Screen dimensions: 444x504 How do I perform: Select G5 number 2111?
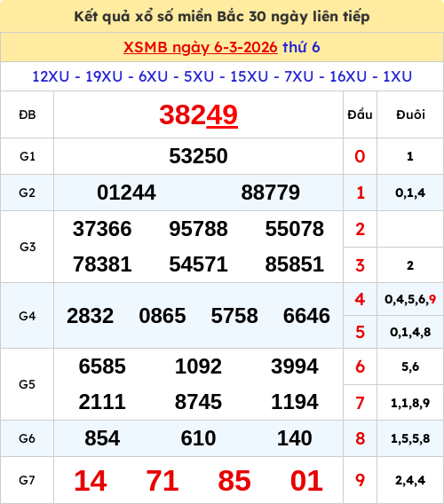click(x=102, y=402)
